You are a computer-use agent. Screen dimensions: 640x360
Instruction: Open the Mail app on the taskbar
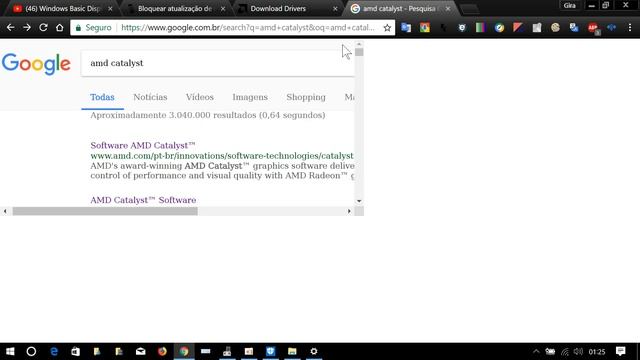(140, 351)
